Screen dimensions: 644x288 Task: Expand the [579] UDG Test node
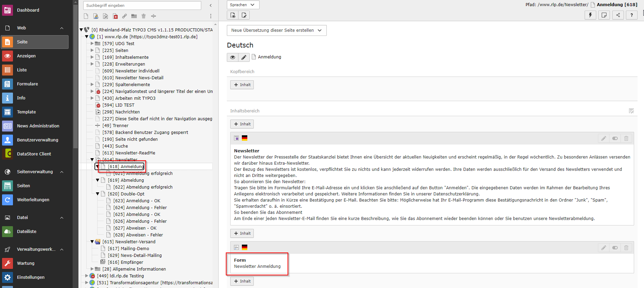[92, 44]
